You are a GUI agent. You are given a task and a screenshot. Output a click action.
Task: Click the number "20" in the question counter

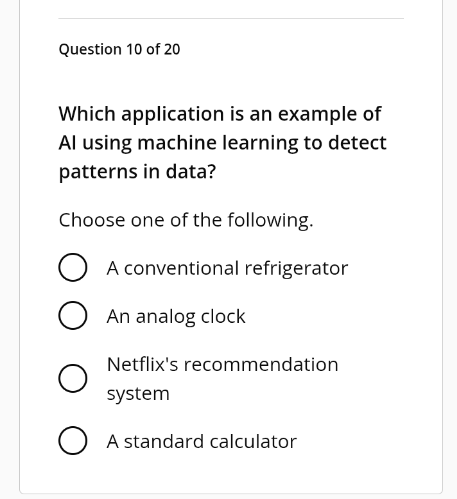click(172, 49)
